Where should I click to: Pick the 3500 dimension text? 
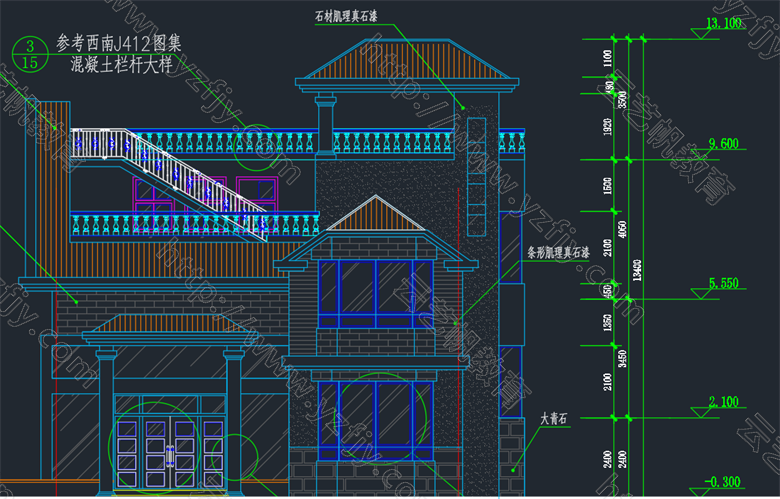tap(622, 99)
